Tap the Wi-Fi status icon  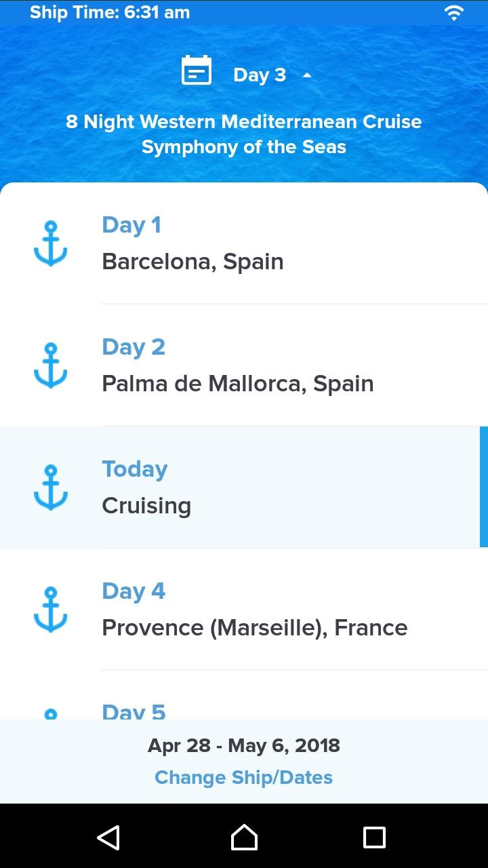pos(453,12)
